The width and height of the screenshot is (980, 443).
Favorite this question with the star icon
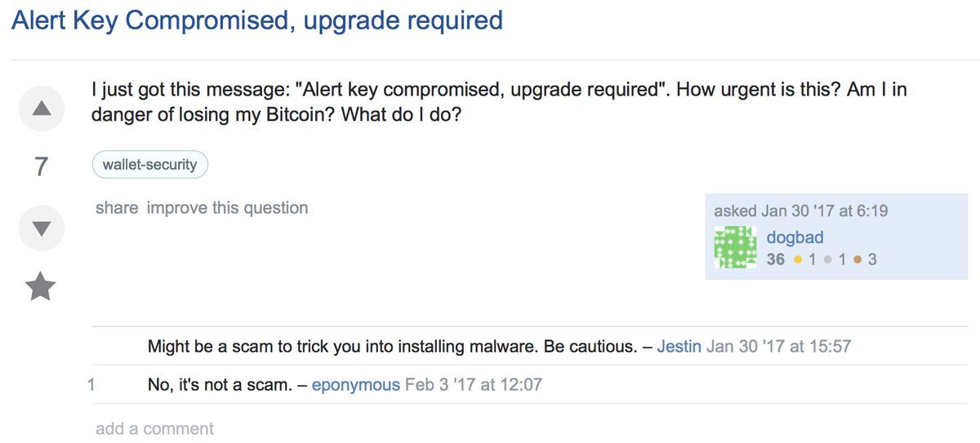point(41,287)
